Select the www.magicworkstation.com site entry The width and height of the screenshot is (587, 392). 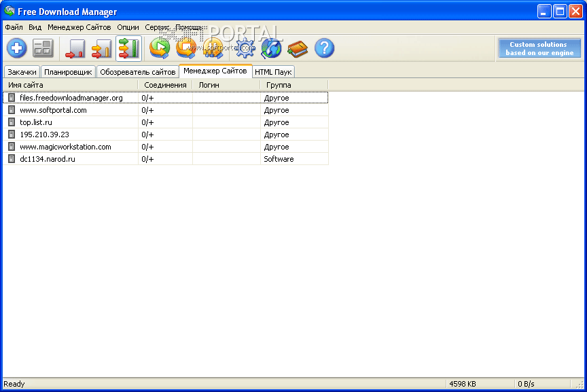click(x=166, y=147)
